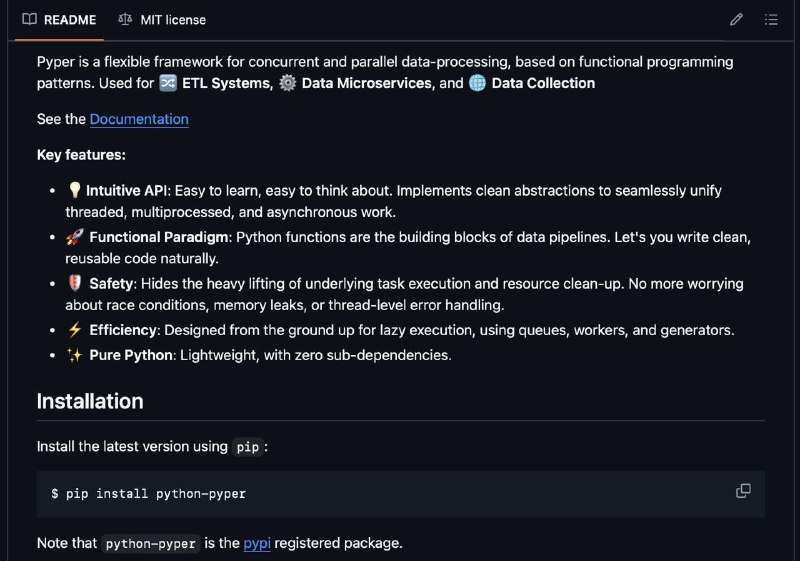Click the 'Key features:' text

click(x=81, y=155)
